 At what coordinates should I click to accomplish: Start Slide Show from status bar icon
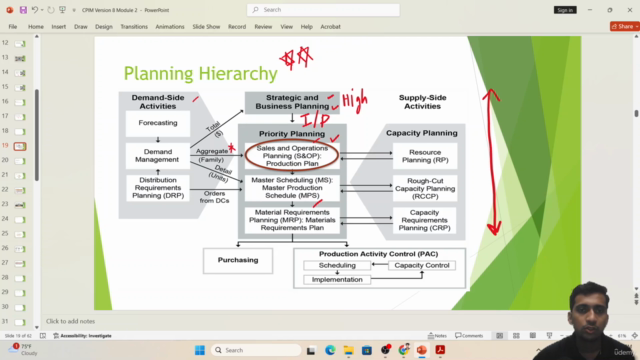pos(549,336)
